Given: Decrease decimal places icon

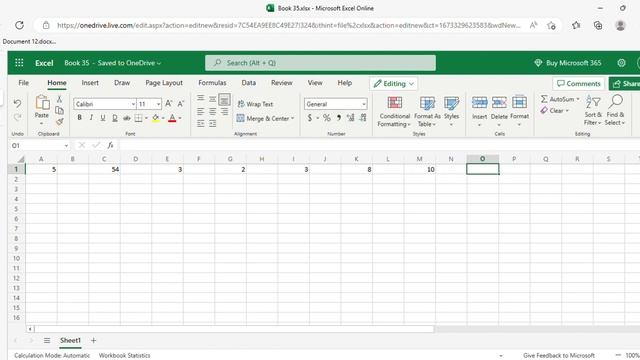Looking at the screenshot, I should click(362, 118).
